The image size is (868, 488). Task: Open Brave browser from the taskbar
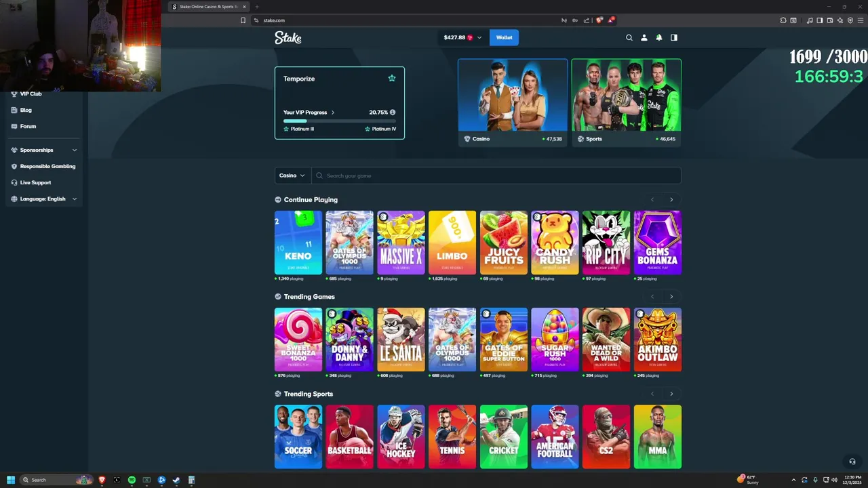click(x=102, y=480)
